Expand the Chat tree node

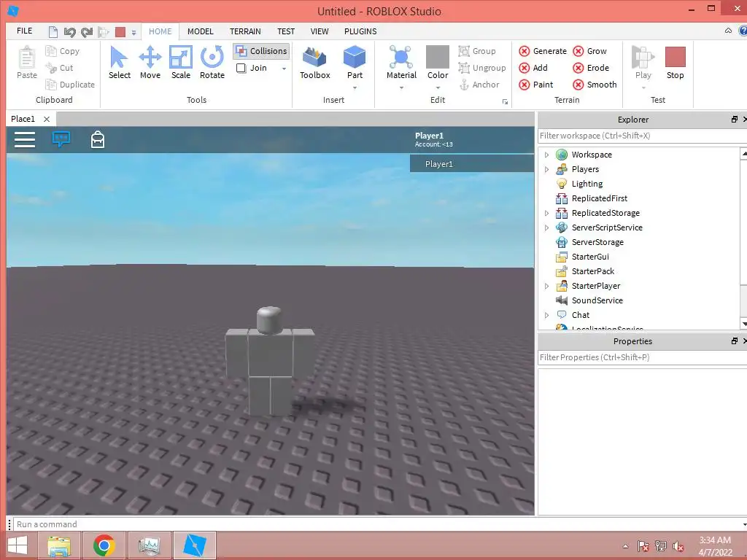547,315
